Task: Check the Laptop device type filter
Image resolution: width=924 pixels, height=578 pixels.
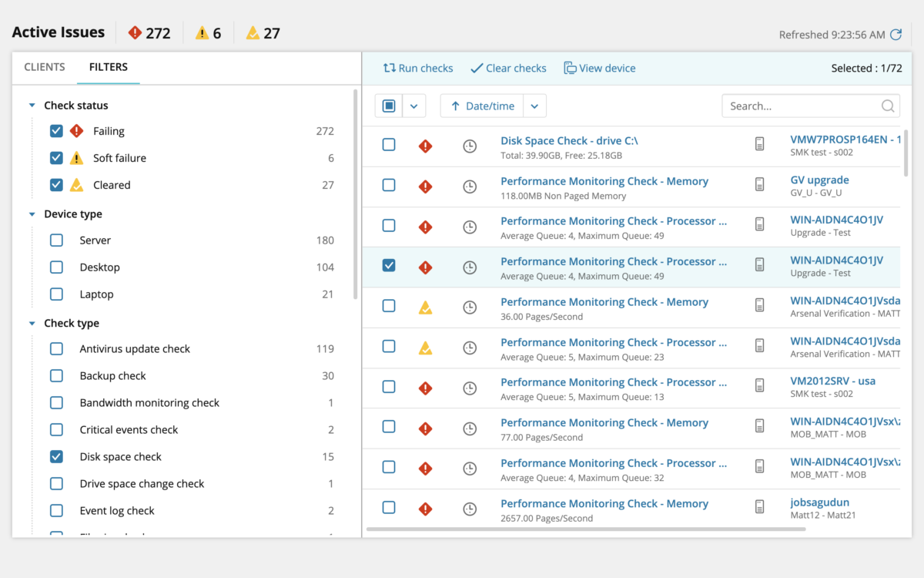Action: 56,294
